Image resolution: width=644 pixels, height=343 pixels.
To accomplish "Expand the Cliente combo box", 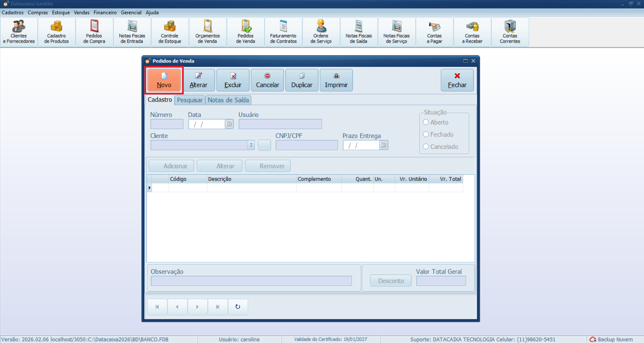I will pyautogui.click(x=251, y=145).
